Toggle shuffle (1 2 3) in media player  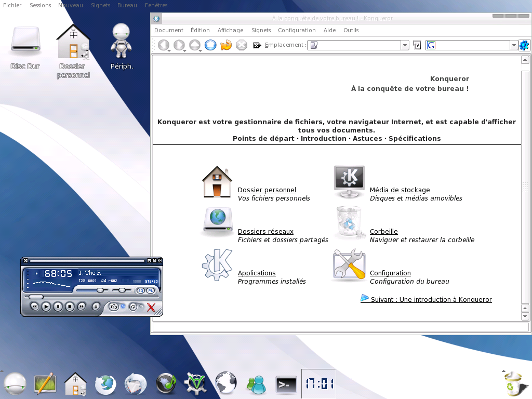(x=113, y=307)
